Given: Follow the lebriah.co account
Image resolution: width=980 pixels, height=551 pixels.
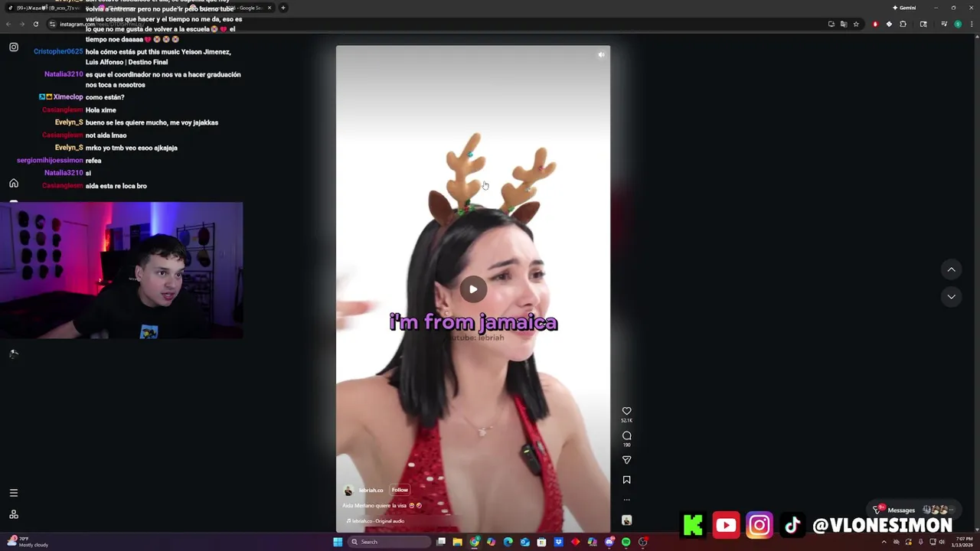Looking at the screenshot, I should [x=400, y=490].
